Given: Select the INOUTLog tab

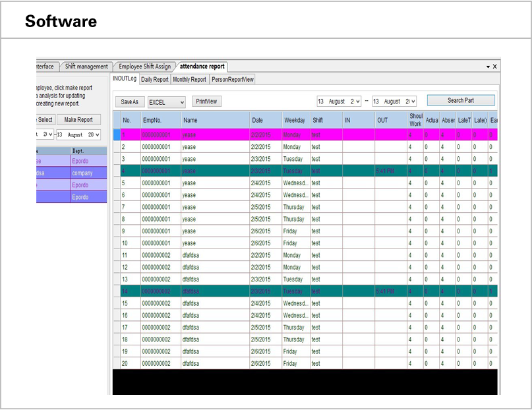Looking at the screenshot, I should point(125,78).
